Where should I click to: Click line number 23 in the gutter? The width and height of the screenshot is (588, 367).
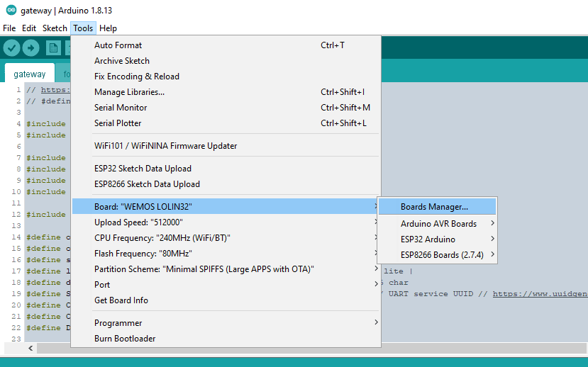point(16,339)
